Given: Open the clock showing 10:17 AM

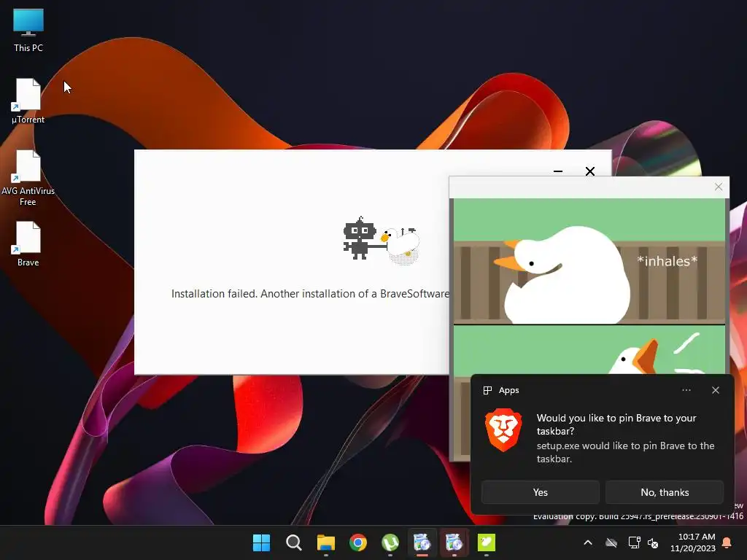Looking at the screenshot, I should pyautogui.click(x=693, y=542).
